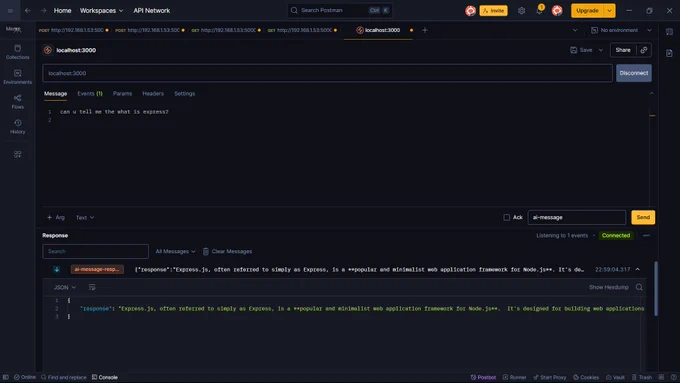Screen dimensions: 680x383
Task: Click the Invite button
Action: (x=494, y=10)
